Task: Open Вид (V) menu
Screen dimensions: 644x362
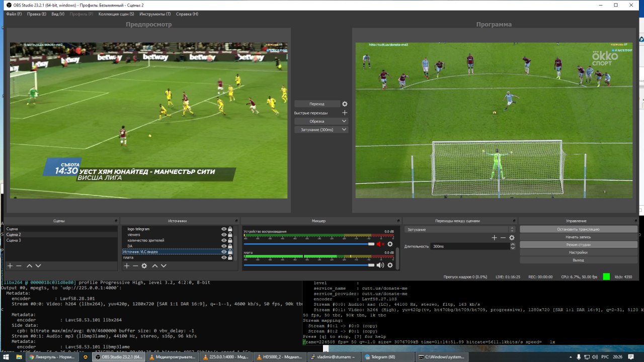Action: click(58, 14)
